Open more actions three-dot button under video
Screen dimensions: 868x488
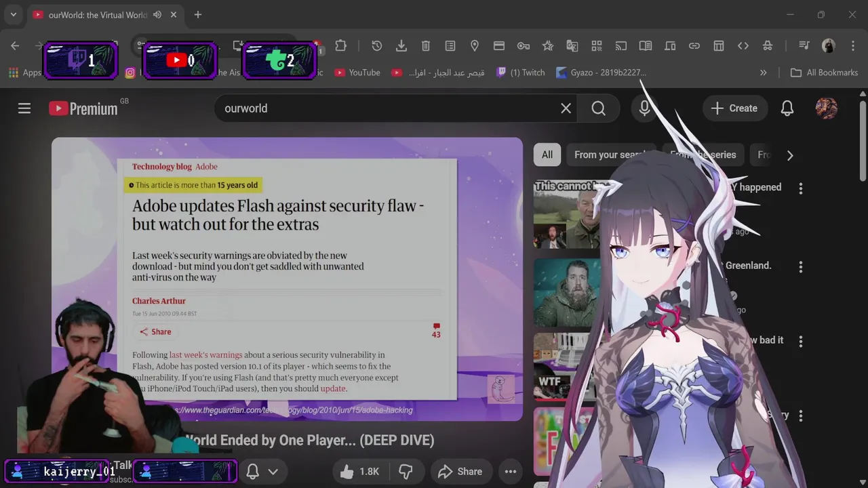[511, 472]
